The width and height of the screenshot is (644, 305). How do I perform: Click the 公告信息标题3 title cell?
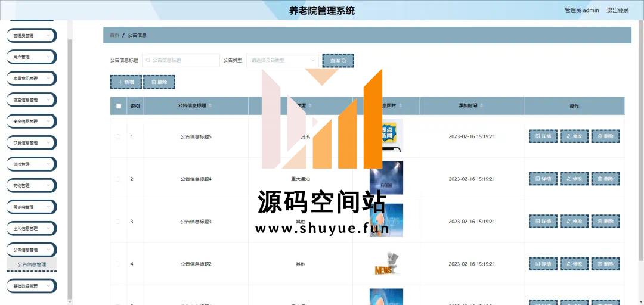coord(196,222)
